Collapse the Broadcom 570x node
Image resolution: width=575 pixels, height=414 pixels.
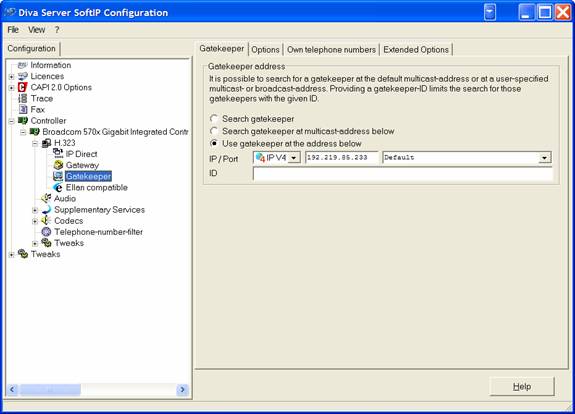[23, 132]
